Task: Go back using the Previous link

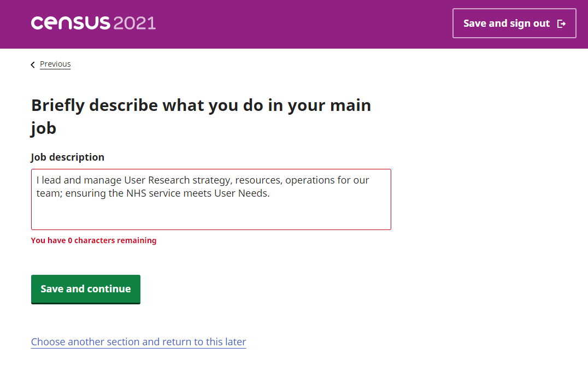Action: tap(55, 64)
